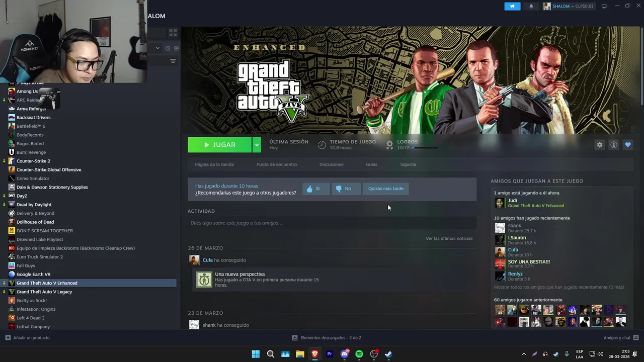Open notifications bell icon
The height and width of the screenshot is (362, 644).
coord(531,6)
